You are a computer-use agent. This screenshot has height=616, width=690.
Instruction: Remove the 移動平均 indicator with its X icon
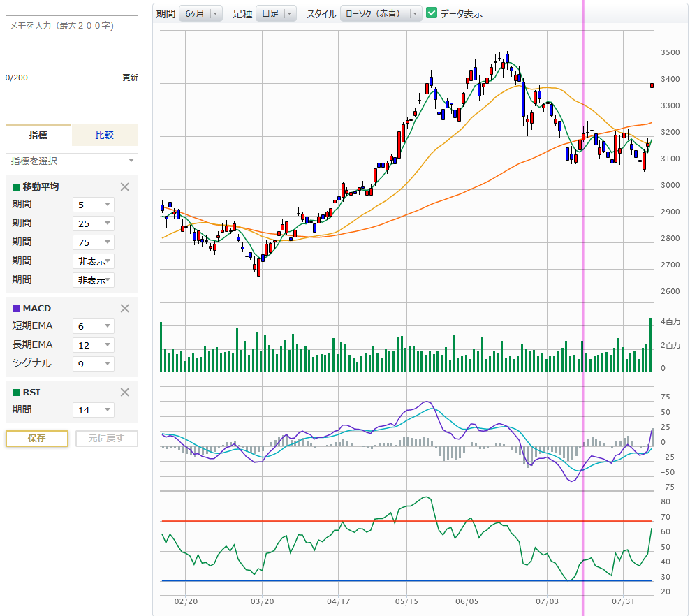click(125, 186)
